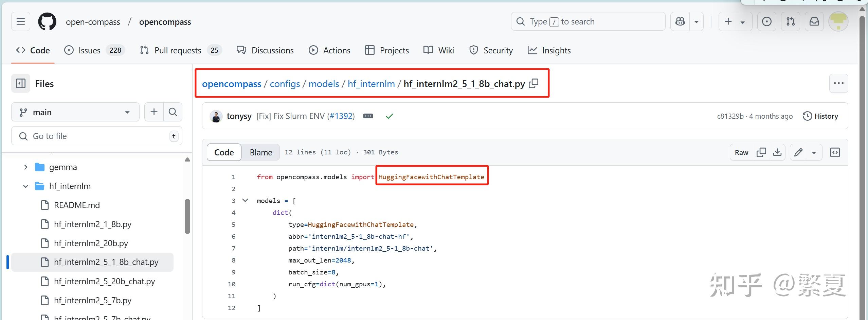Image resolution: width=868 pixels, height=320 pixels.
Task: Copy raw file contents
Action: pos(761,152)
